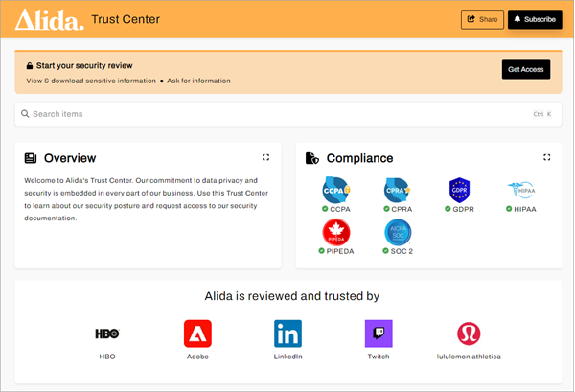This screenshot has height=392, width=575.
Task: Click the PIPEDA label text
Action: [x=340, y=251]
